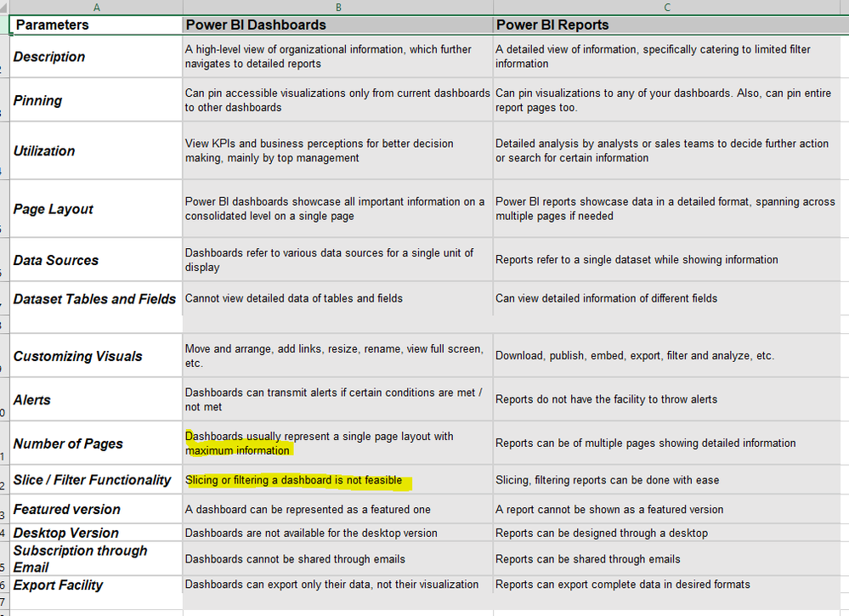This screenshot has height=616, width=849.
Task: Select the 'Customizing Visuals' parameter cell
Action: click(x=96, y=356)
